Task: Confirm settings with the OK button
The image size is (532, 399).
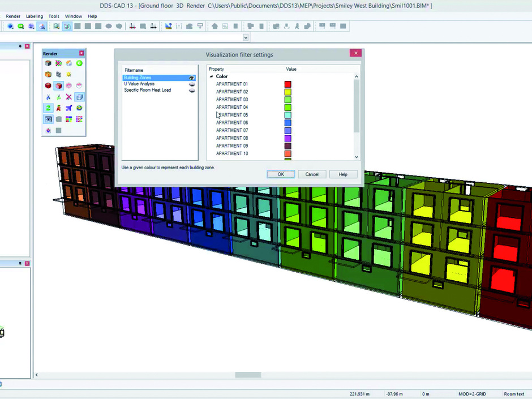Action: click(280, 174)
